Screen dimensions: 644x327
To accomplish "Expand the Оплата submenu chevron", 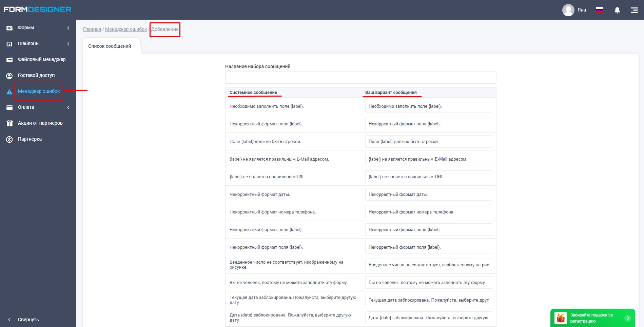I will tap(68, 107).
